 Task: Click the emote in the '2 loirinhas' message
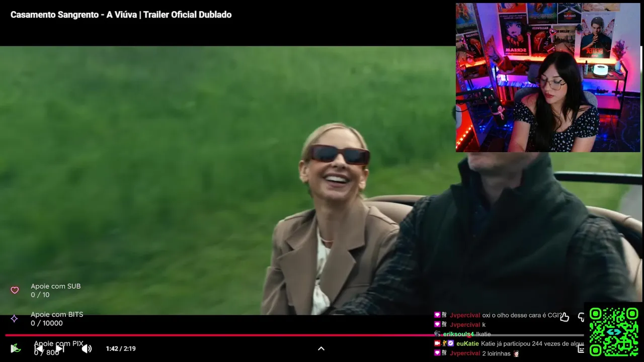(516, 353)
